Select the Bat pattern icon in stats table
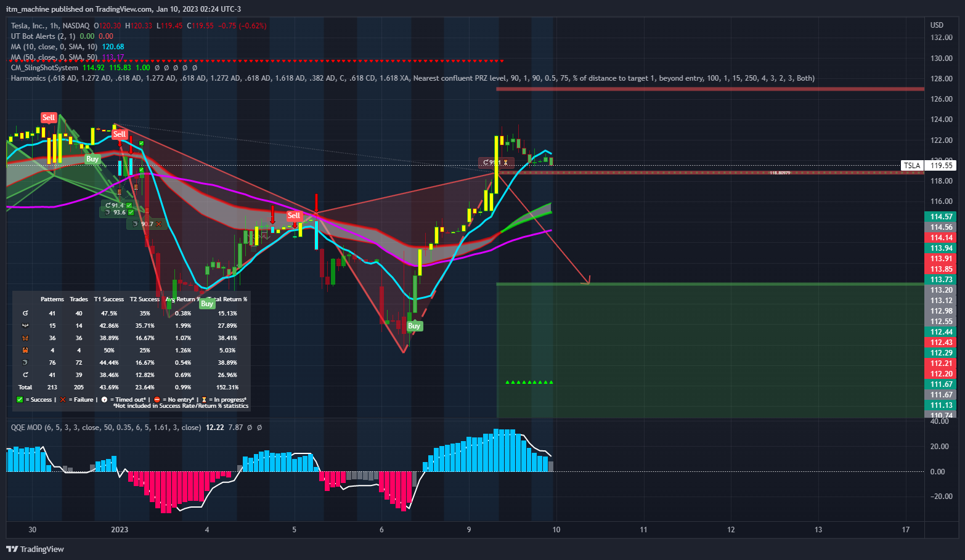The width and height of the screenshot is (965, 560). click(25, 325)
